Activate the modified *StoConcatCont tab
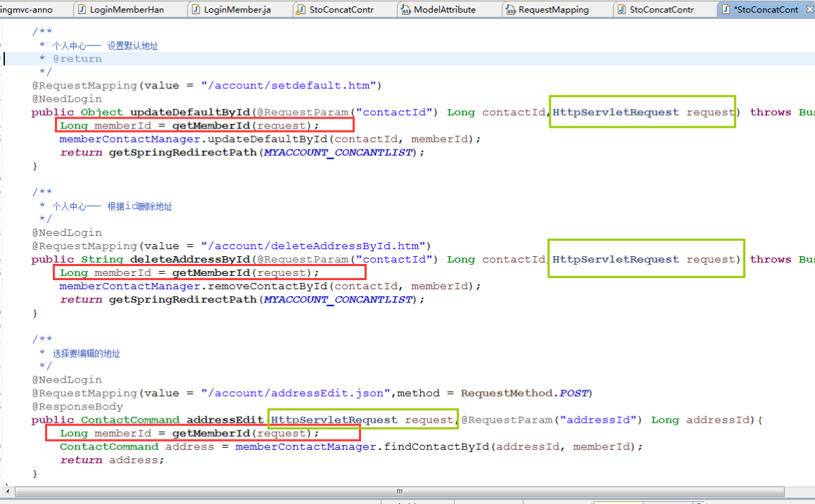 (x=765, y=9)
